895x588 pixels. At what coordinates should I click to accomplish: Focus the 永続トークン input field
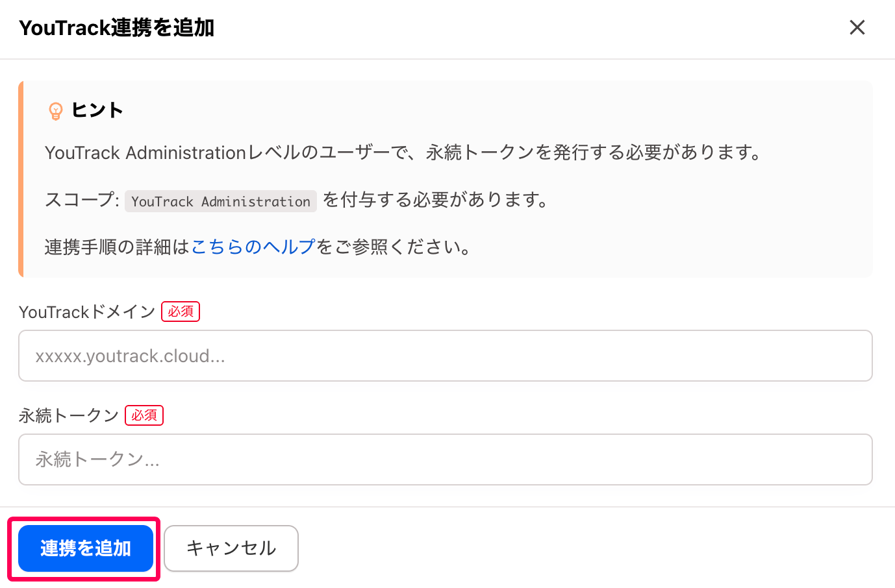coord(446,459)
